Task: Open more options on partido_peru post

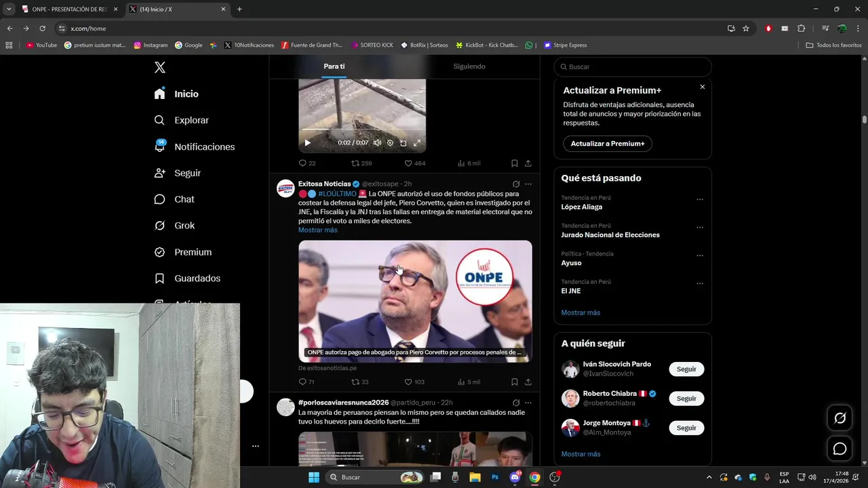Action: point(528,403)
